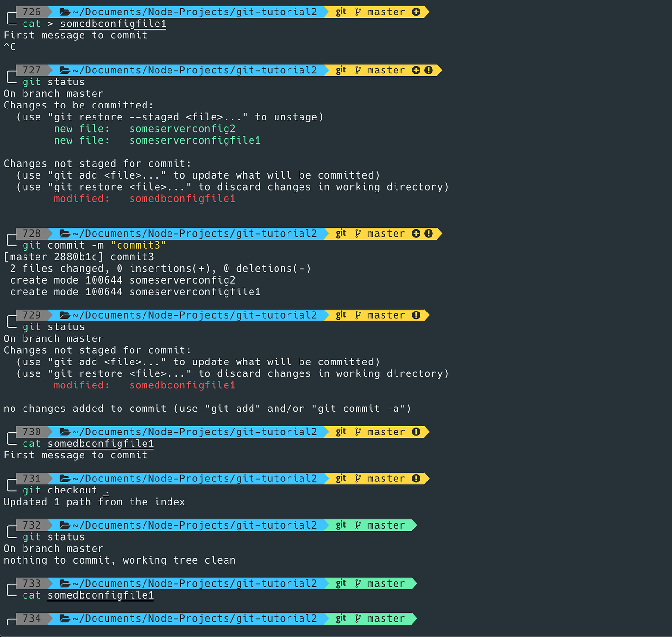Click the folder icon in prompt 732
Image resolution: width=672 pixels, height=637 pixels.
coord(65,525)
